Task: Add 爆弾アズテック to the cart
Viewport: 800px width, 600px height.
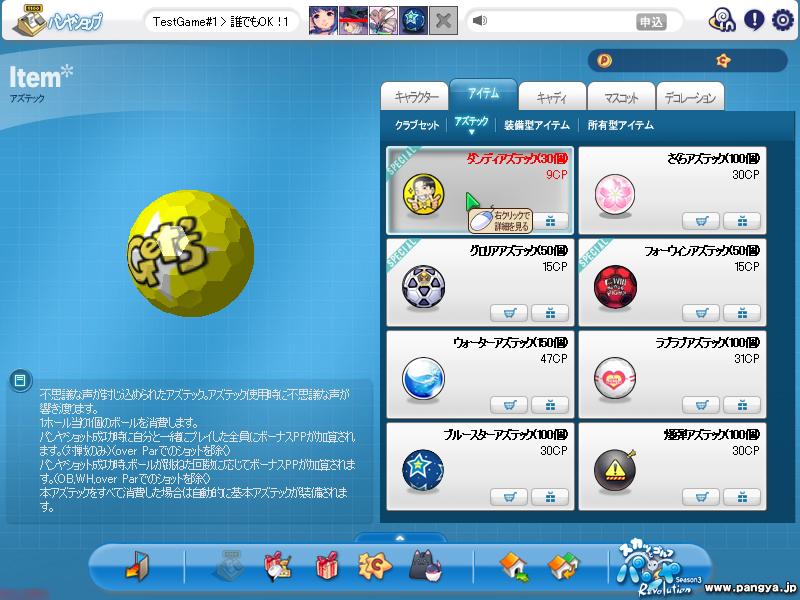Action: [701, 496]
